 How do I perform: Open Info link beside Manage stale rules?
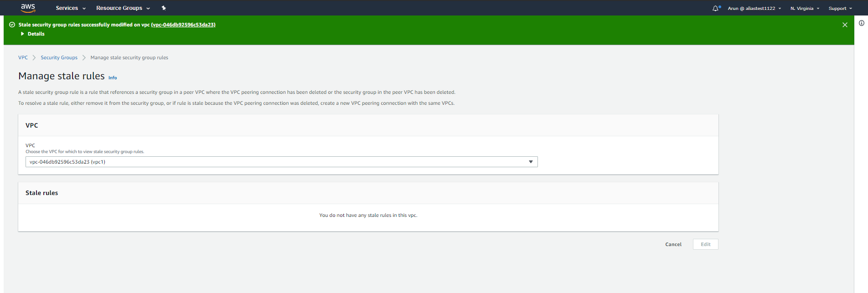tap(113, 78)
